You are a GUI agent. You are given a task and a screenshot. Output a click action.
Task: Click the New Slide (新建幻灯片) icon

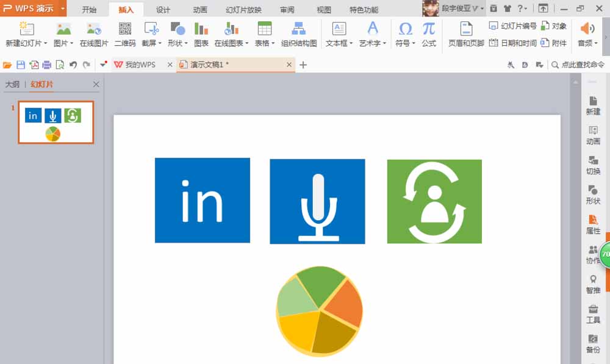[x=26, y=29]
